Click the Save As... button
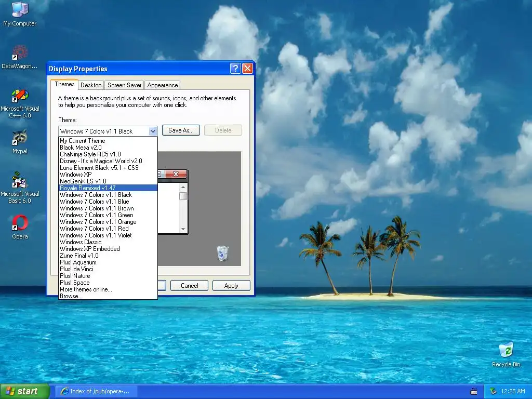Screen dimensions: 532x399 pyautogui.click(x=181, y=130)
